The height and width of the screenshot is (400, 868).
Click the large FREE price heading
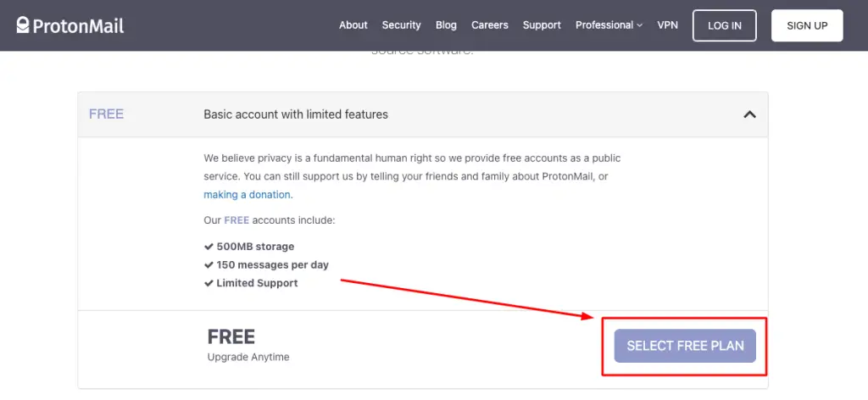pyautogui.click(x=231, y=336)
